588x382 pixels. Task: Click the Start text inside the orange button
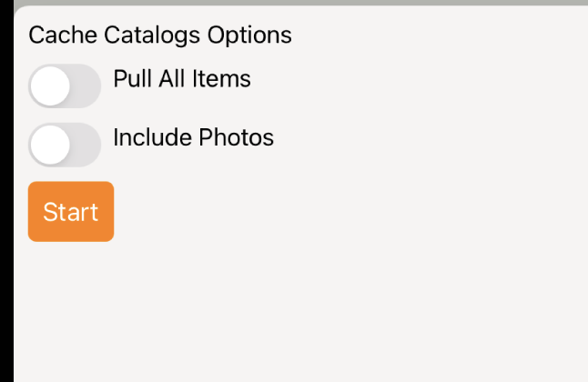pos(71,212)
